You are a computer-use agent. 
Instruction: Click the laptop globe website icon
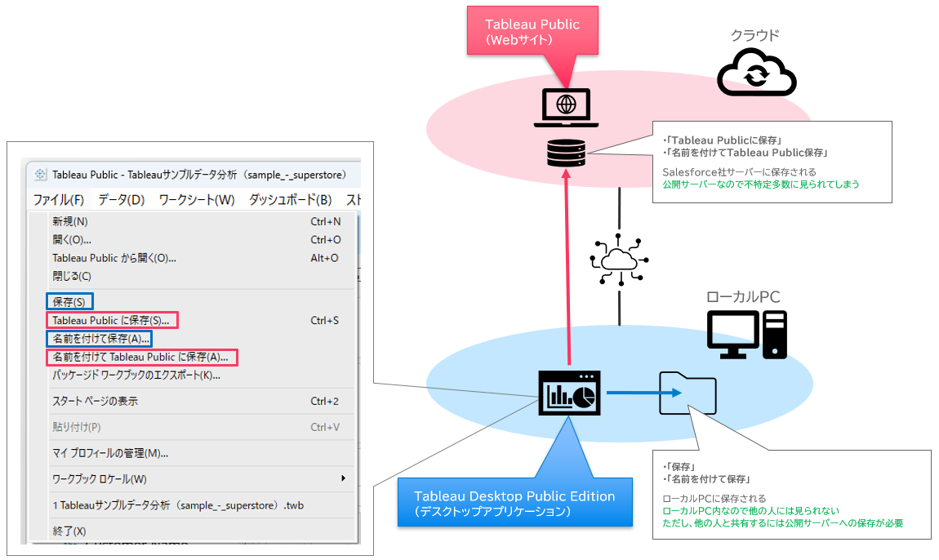[566, 109]
